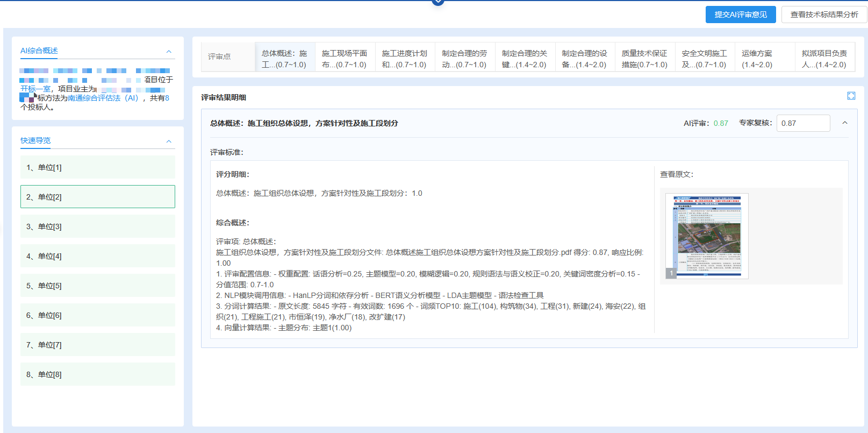The height and width of the screenshot is (433, 868).
Task: Collapse the AI综合概述 panel
Action: pyautogui.click(x=169, y=52)
